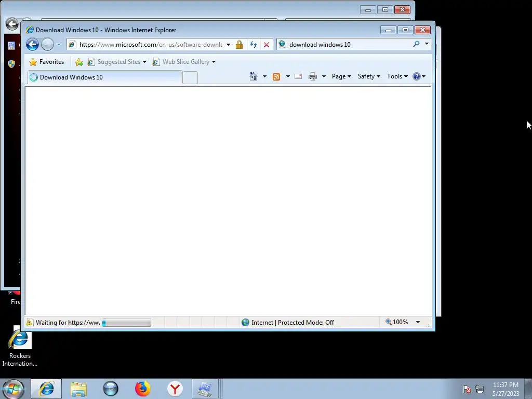This screenshot has width=532, height=399.
Task: Expand the zoom level dropdown arrow
Action: point(418,322)
